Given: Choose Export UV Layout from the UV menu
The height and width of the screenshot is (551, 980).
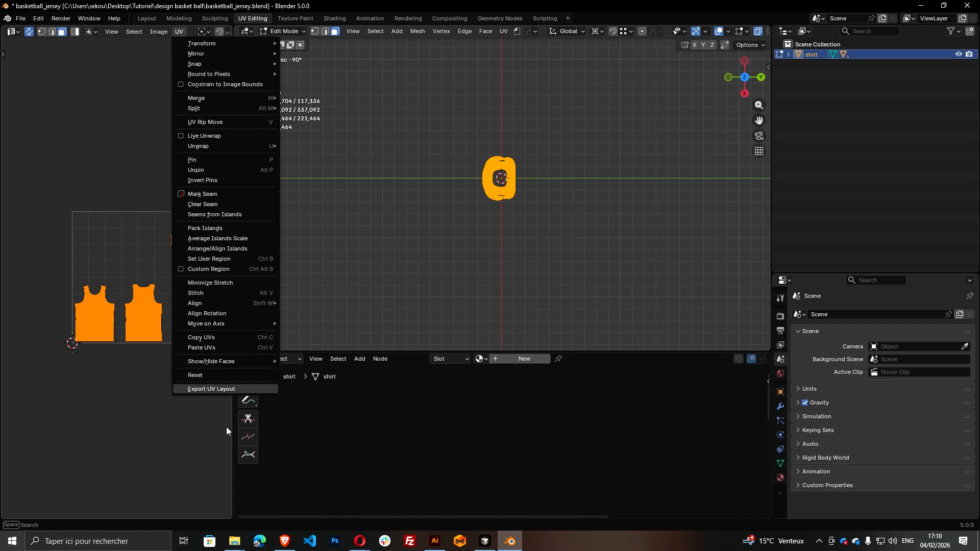Looking at the screenshot, I should (x=212, y=388).
